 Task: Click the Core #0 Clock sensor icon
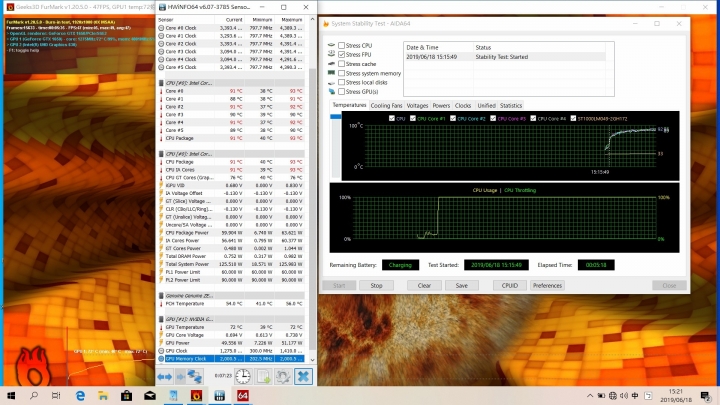[161, 28]
